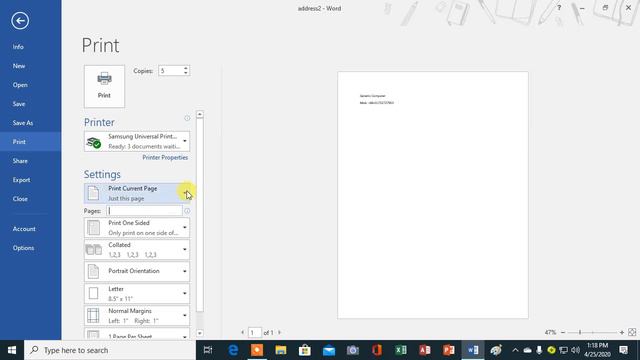Open Word Options
The height and width of the screenshot is (360, 640).
(x=23, y=248)
